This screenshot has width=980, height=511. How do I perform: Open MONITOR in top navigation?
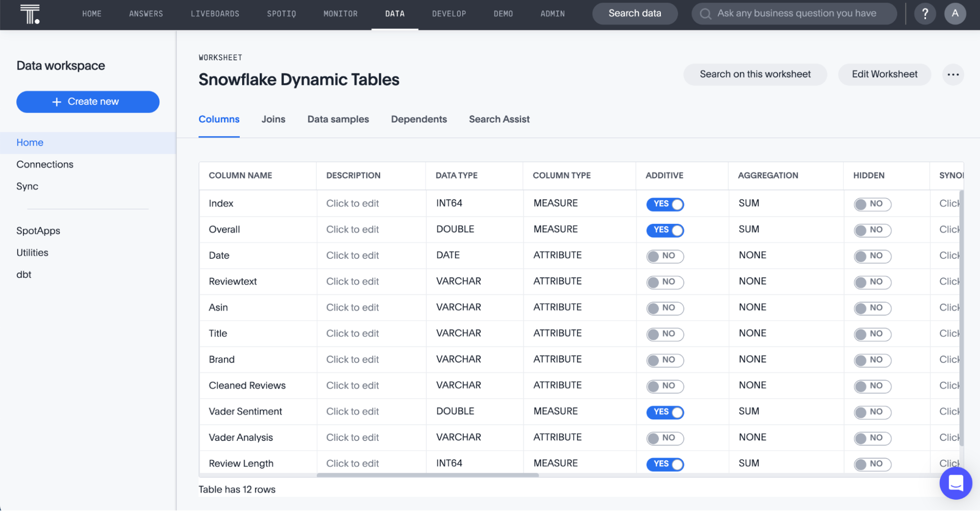340,14
